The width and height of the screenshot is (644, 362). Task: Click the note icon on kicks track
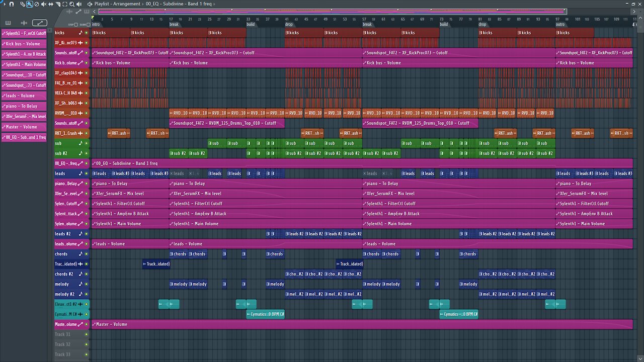point(80,33)
